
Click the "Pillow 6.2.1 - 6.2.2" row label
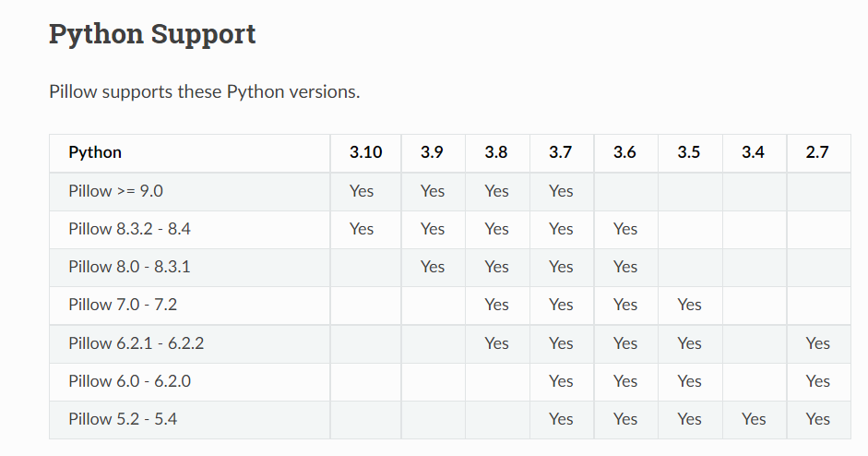137,343
